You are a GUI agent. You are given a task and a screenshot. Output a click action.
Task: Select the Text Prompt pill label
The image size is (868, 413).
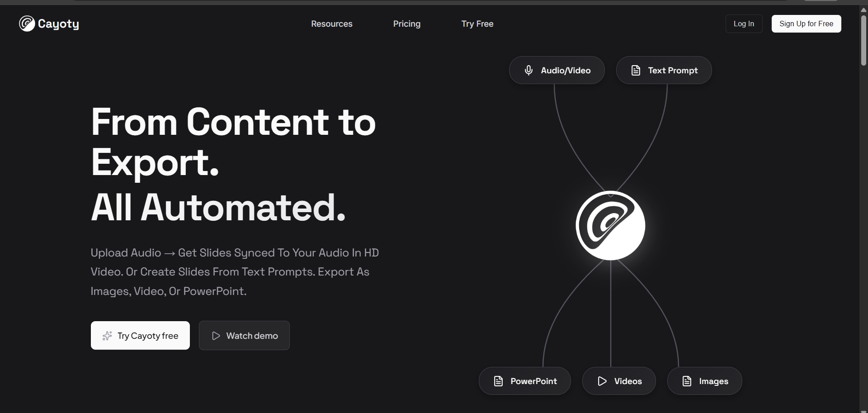pyautogui.click(x=673, y=71)
